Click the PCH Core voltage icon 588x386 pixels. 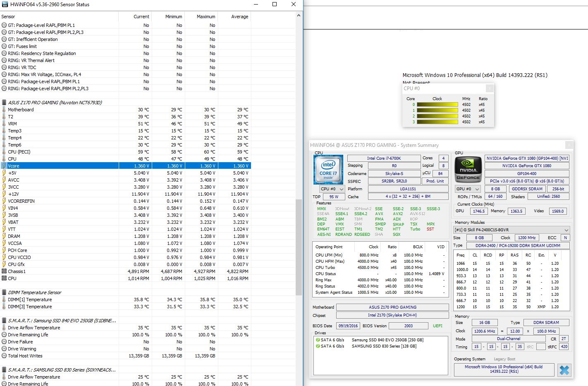coord(4,250)
